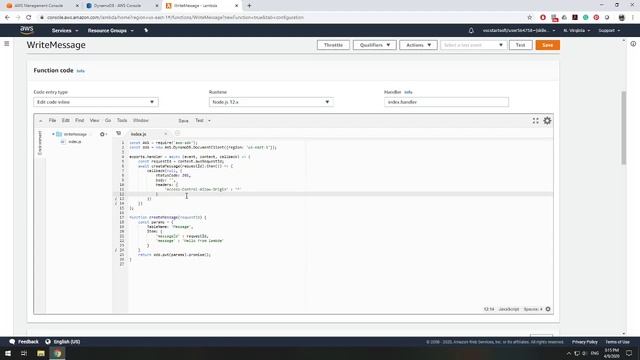The image size is (640, 360).
Task: Bookmark this page with the star
Action: click(529, 18)
